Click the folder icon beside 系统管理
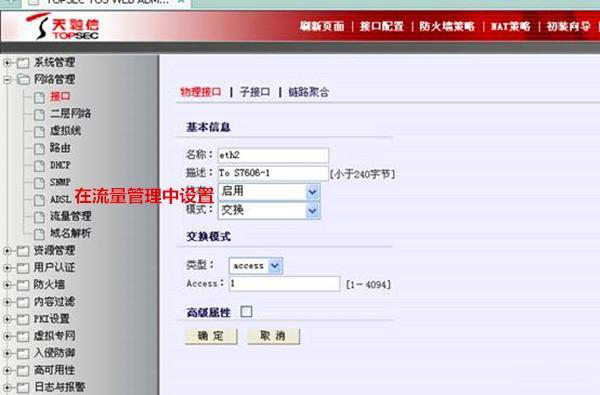 23,62
